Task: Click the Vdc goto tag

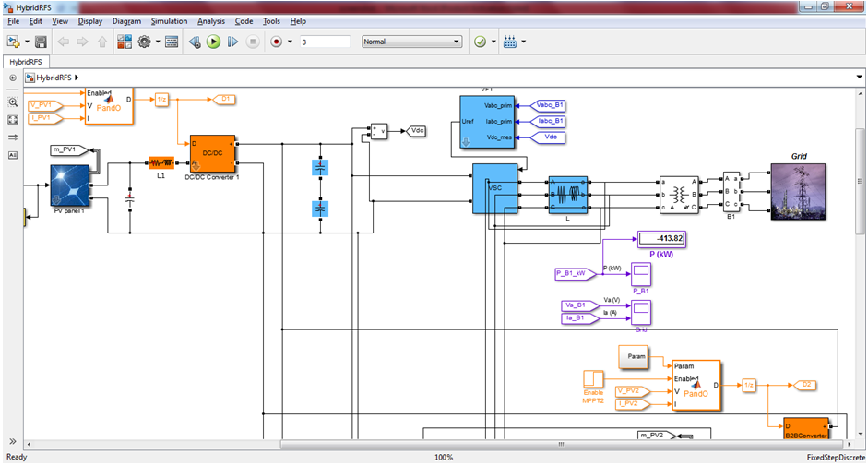Action: (416, 131)
